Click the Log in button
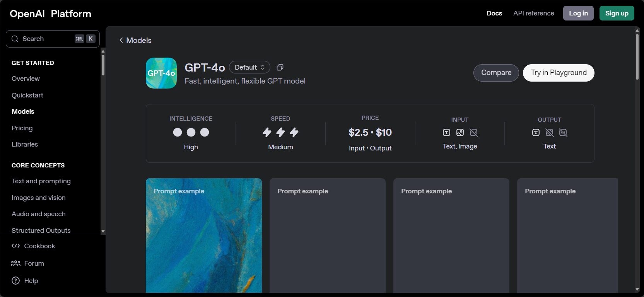 [x=578, y=13]
